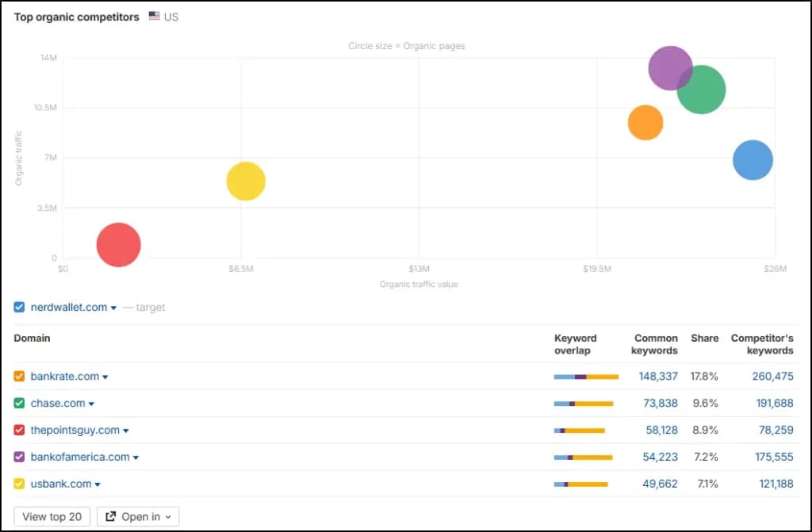Click the Keyword overlap column header
The image size is (812, 532).
[576, 344]
